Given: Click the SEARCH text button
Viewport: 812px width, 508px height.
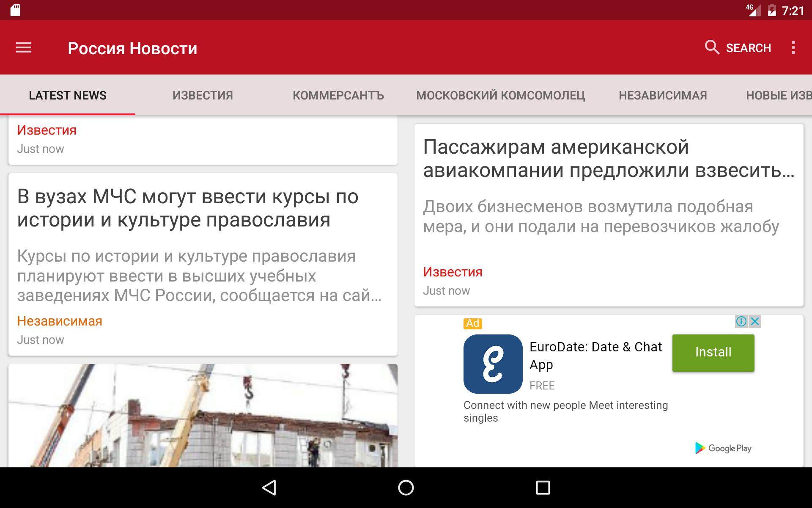Looking at the screenshot, I should [749, 48].
